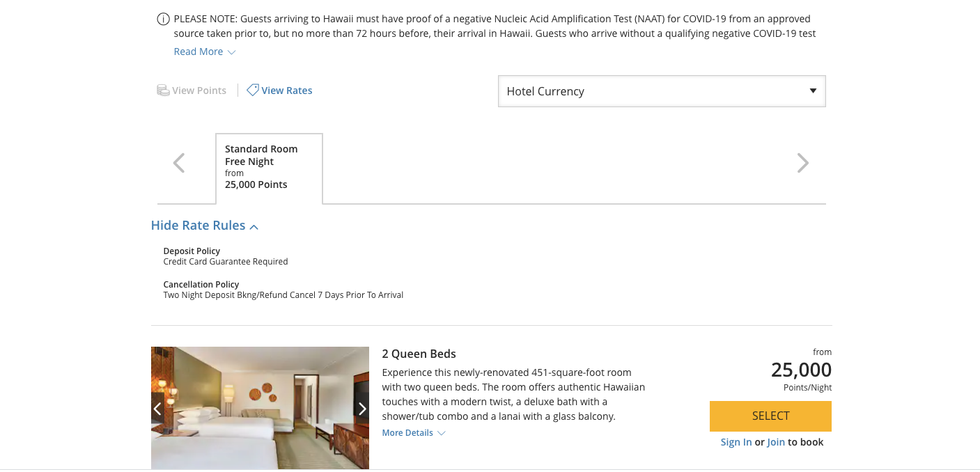Expand the COVID notice via Read More

pos(199,52)
